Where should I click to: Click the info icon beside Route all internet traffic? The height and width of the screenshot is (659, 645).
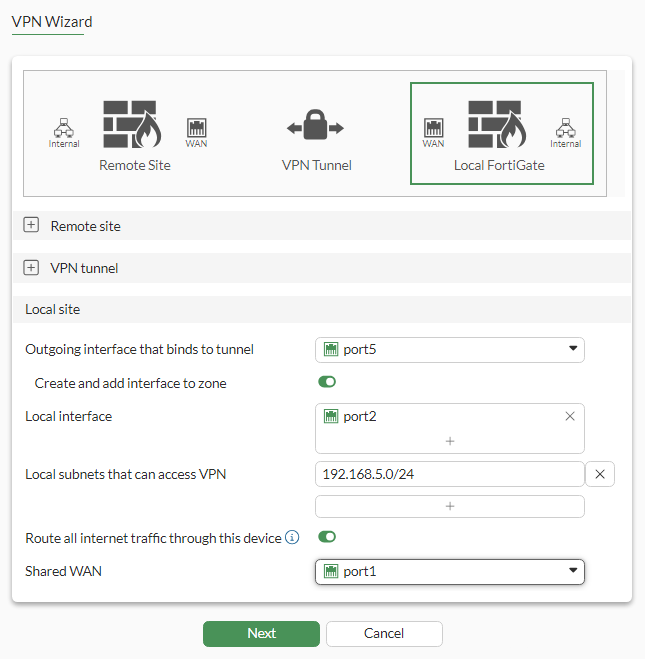(x=292, y=537)
